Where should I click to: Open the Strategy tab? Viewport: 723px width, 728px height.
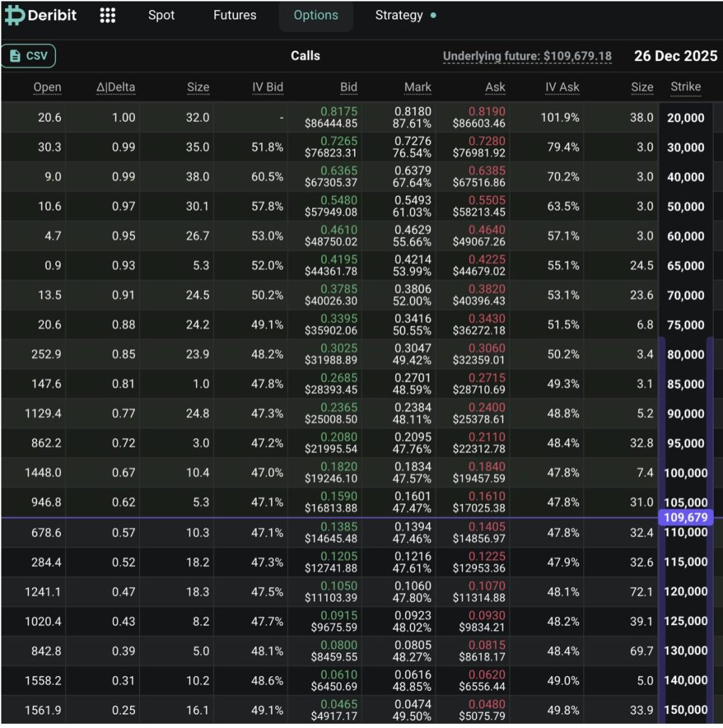[399, 16]
